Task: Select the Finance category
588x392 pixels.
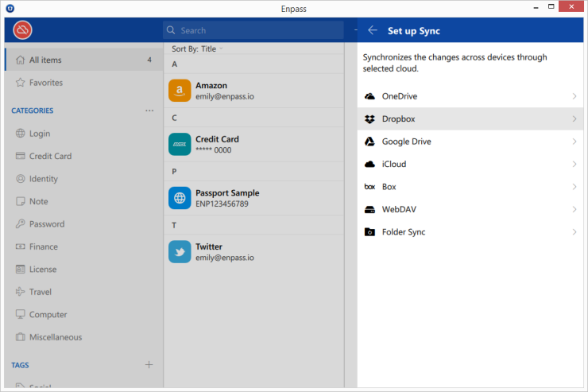Action: pos(84,246)
